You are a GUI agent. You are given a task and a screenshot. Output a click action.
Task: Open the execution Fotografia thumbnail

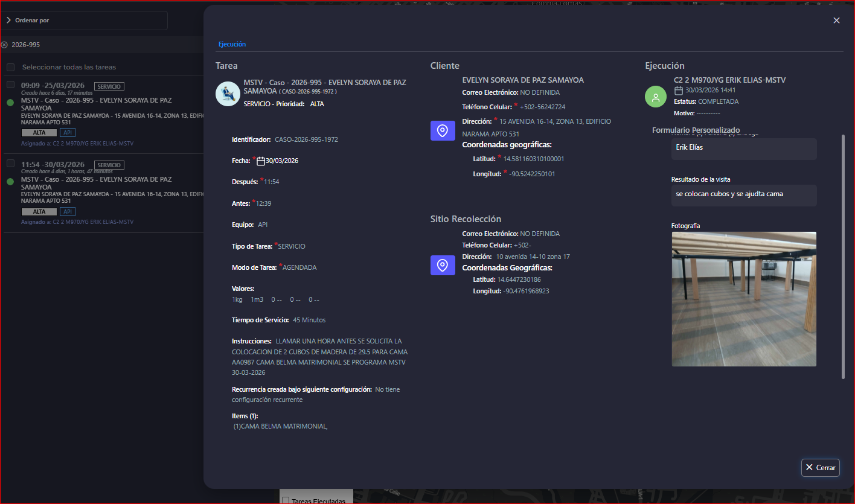(x=743, y=299)
